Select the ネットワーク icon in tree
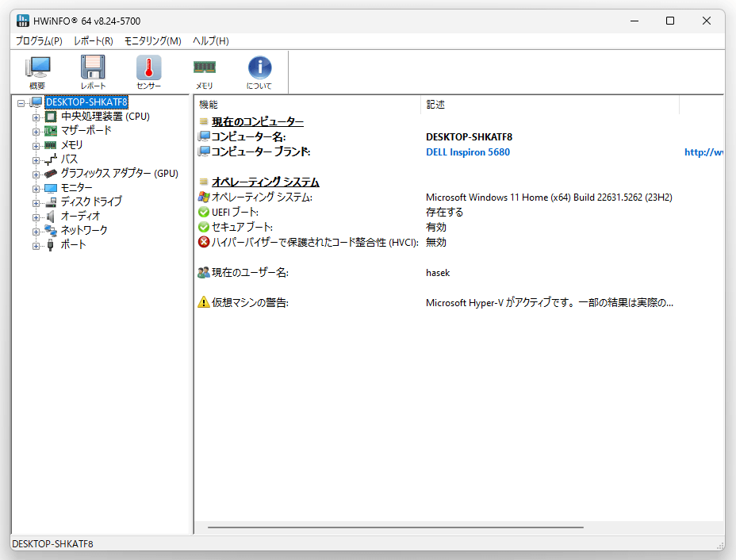This screenshot has width=736, height=560. 51,231
